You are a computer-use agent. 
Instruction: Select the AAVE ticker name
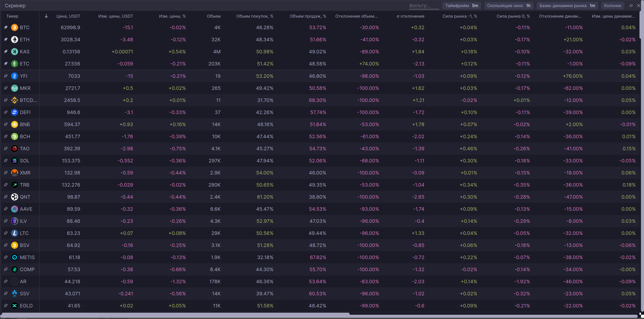(x=26, y=209)
